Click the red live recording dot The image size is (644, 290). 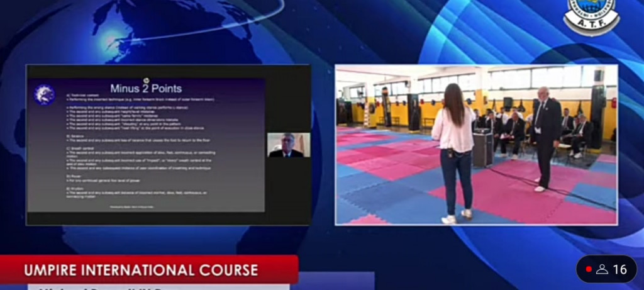589,269
